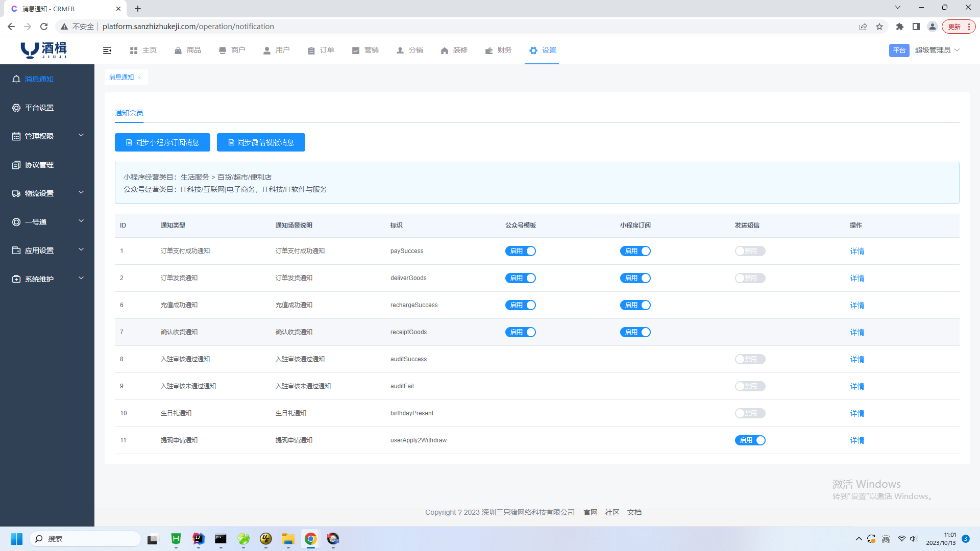This screenshot has height=551, width=980.
Task: Expand the 管理权限 sidebar menu
Action: [x=47, y=136]
